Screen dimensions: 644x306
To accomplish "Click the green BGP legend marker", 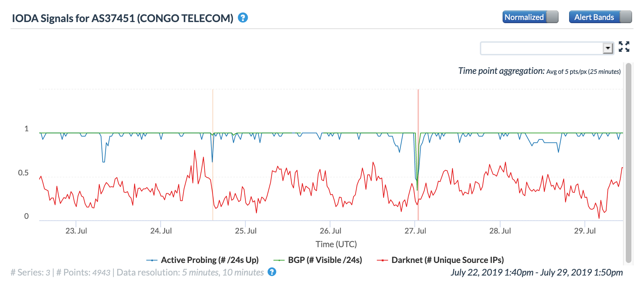I will pos(279,260).
